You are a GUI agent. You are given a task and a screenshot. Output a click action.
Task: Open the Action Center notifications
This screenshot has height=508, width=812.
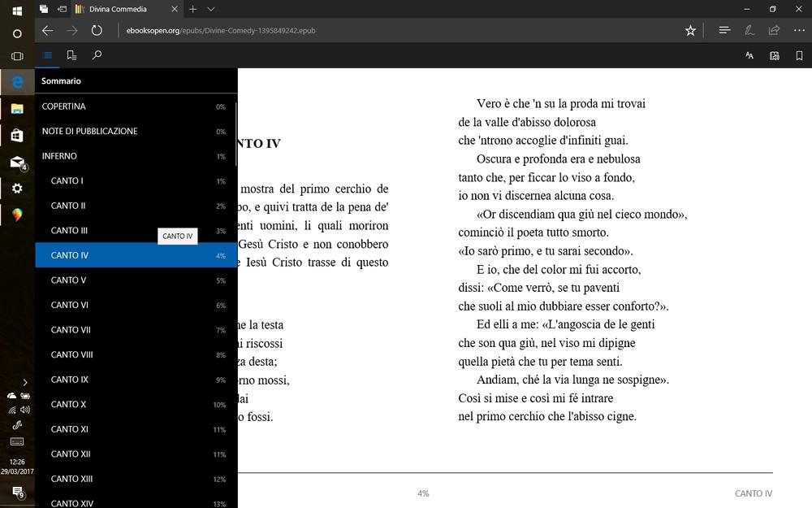pos(17,492)
